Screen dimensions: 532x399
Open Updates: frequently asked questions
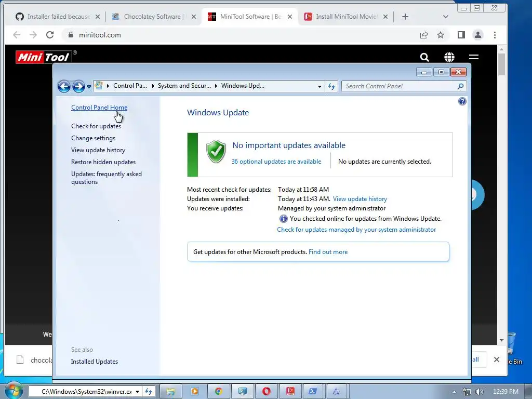click(x=106, y=178)
